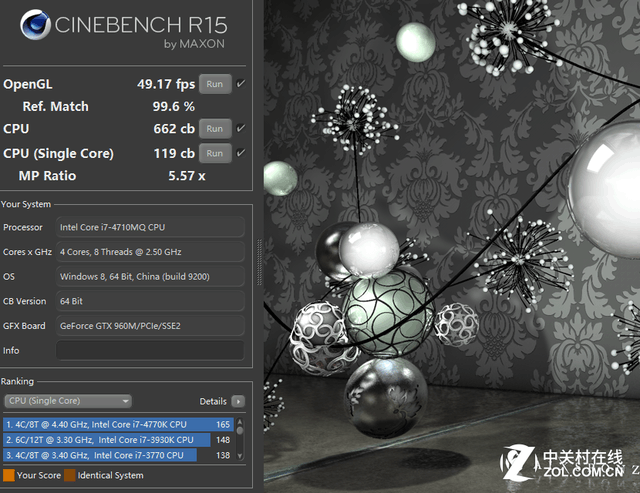Click the Details arrow button in Ranking
The width and height of the screenshot is (640, 493).
238,401
